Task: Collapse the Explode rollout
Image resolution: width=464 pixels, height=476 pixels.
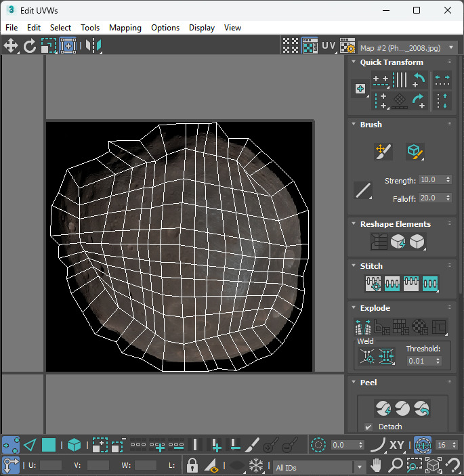Action: pyautogui.click(x=354, y=307)
